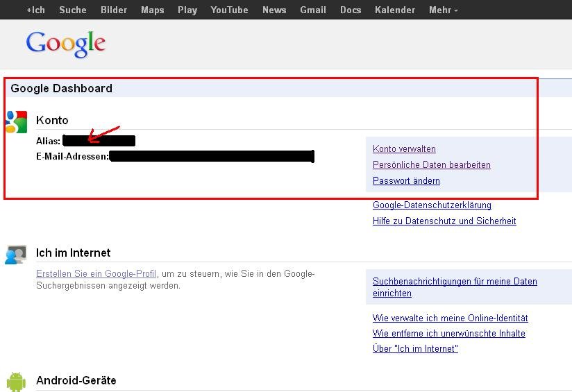The width and height of the screenshot is (572, 392).
Task: Click Persönliche Daten bearbeiten link
Action: [432, 165]
